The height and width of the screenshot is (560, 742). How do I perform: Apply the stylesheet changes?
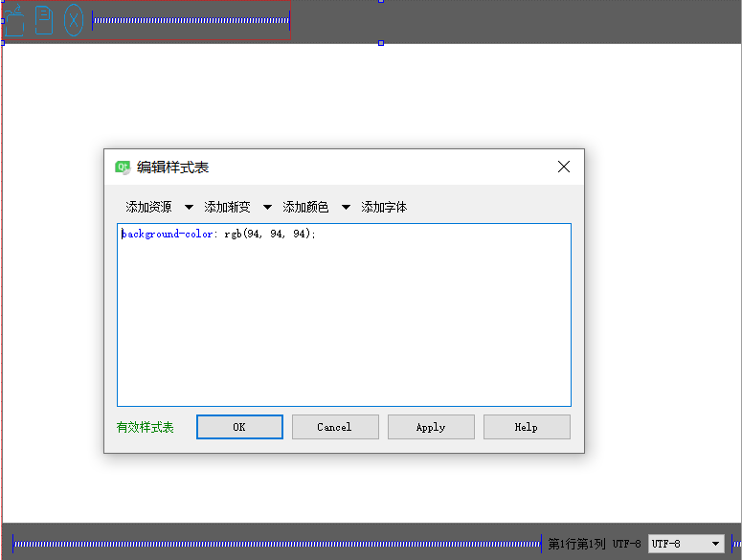431,427
